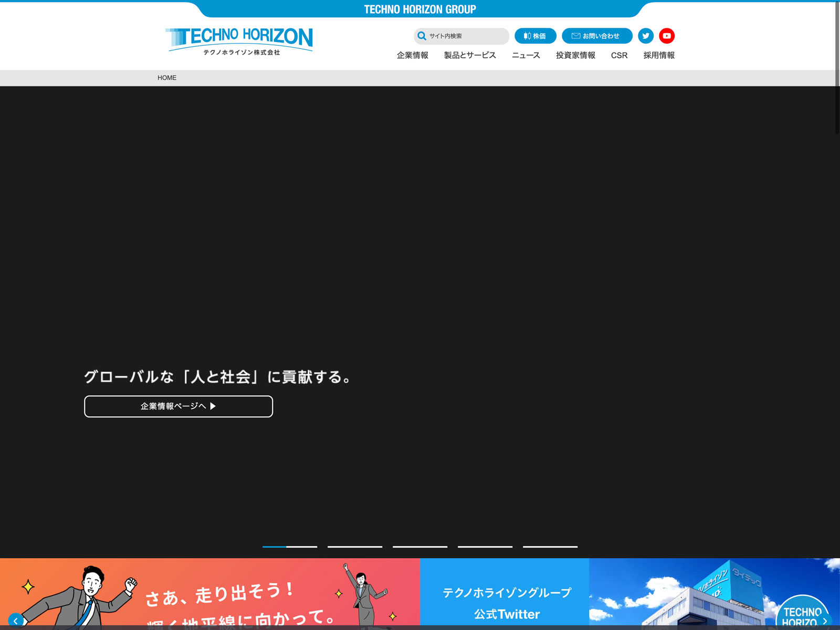Screen dimensions: 840x630
Task: Click the Twitter icon in header
Action: click(646, 36)
